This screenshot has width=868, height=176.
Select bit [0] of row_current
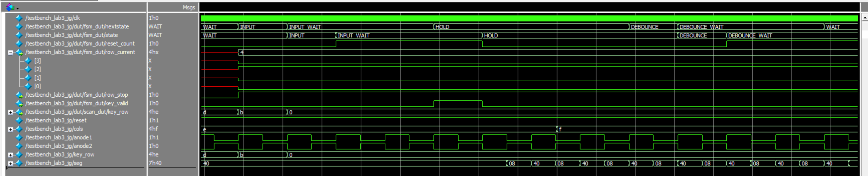point(37,86)
